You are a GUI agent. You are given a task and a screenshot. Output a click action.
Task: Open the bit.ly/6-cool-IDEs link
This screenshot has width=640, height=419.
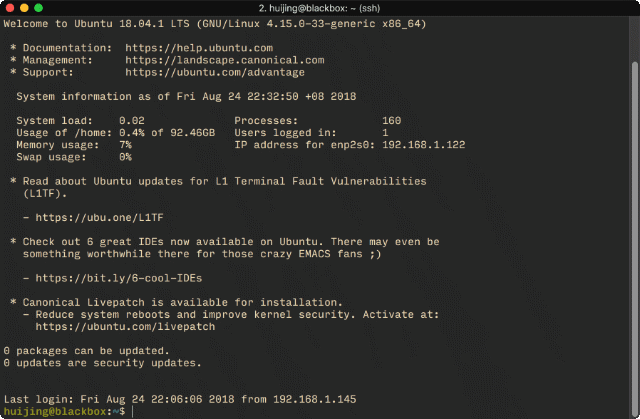pos(118,278)
